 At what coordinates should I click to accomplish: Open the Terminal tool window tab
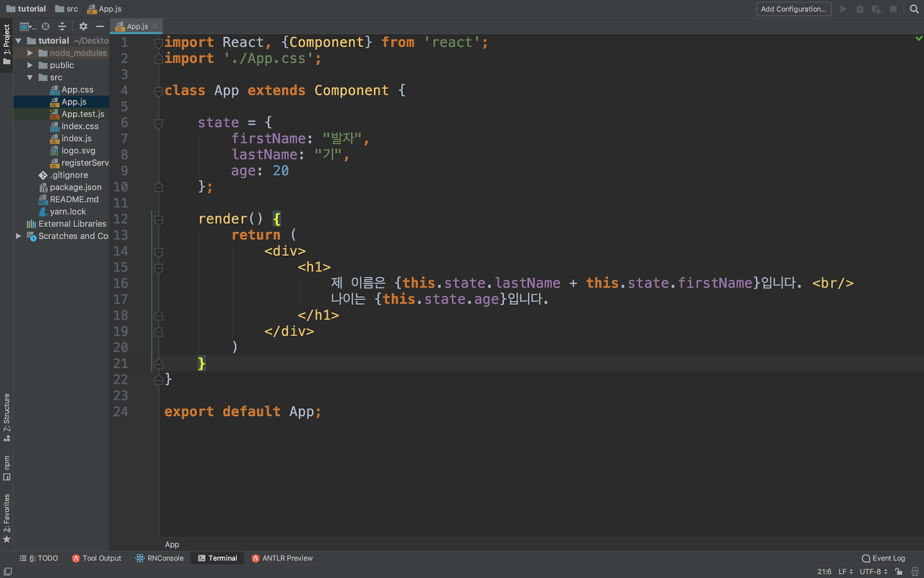217,558
